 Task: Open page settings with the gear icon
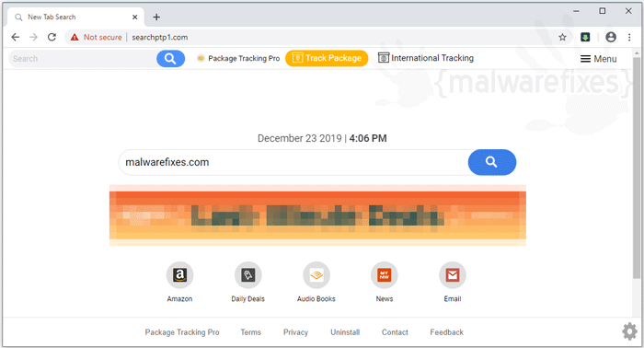point(629,331)
